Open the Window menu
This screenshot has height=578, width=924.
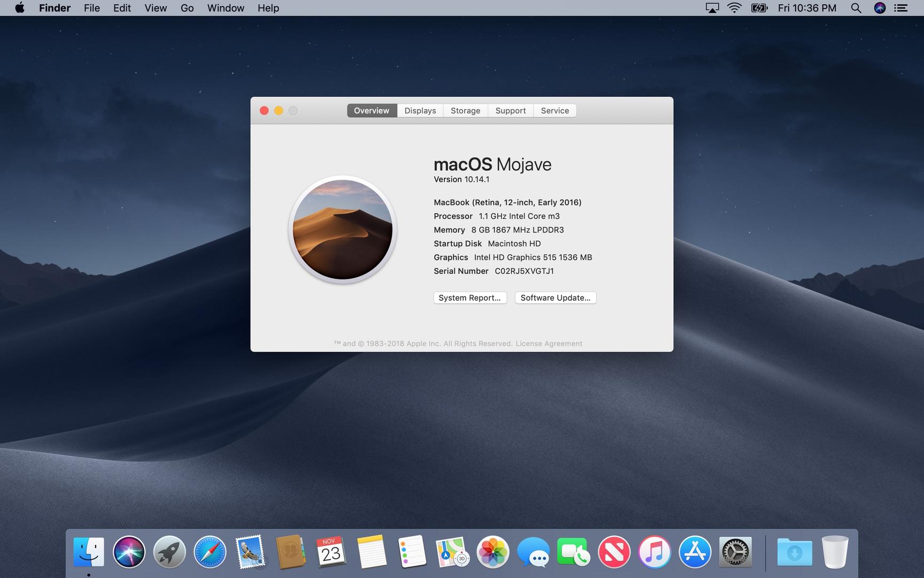pyautogui.click(x=226, y=8)
